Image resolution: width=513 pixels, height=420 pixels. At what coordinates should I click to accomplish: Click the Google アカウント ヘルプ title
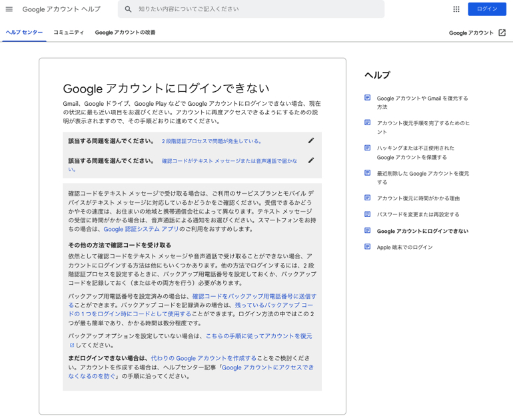click(x=61, y=9)
